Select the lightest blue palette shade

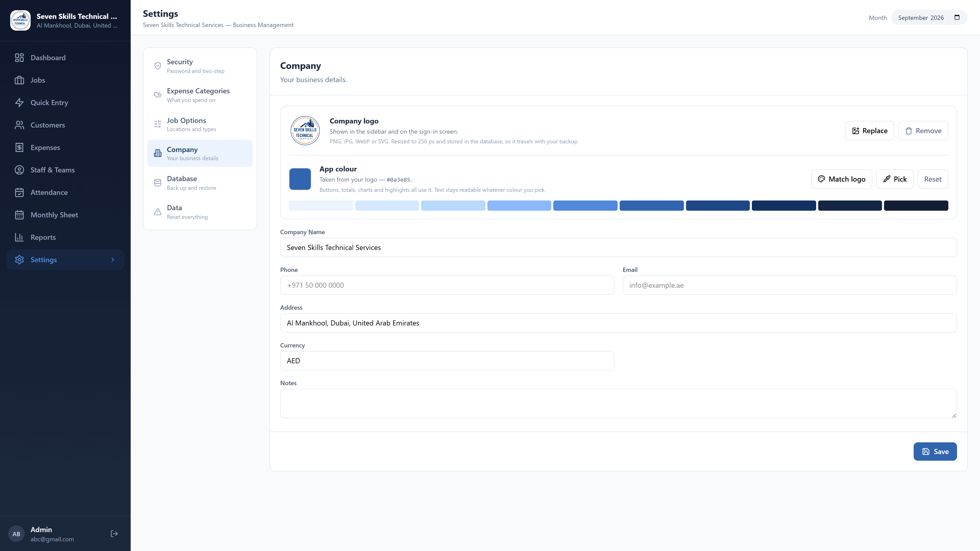tap(321, 206)
